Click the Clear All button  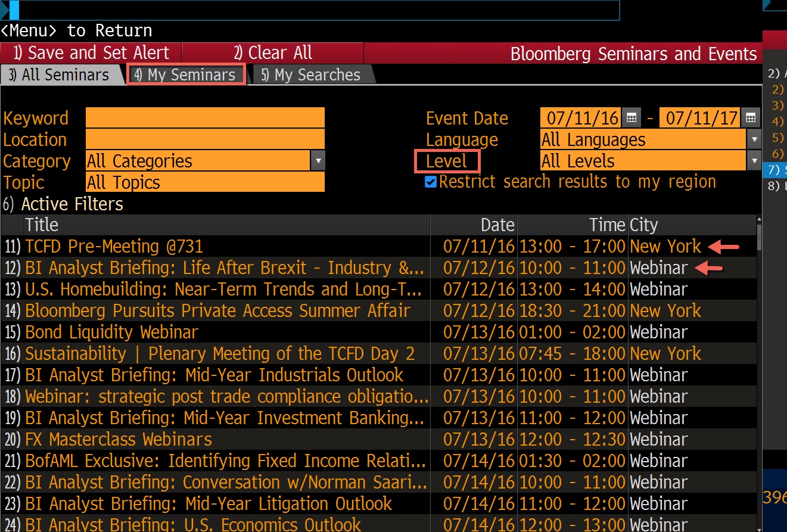click(273, 53)
